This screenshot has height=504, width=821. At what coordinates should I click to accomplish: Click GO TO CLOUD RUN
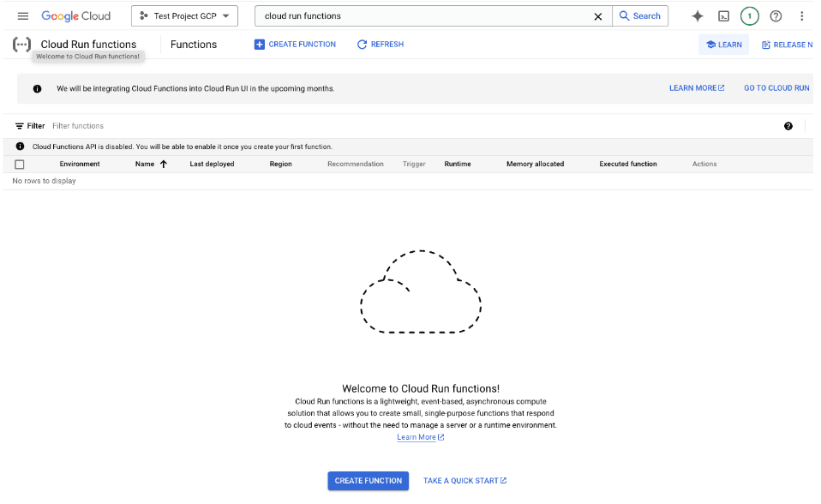tap(776, 87)
